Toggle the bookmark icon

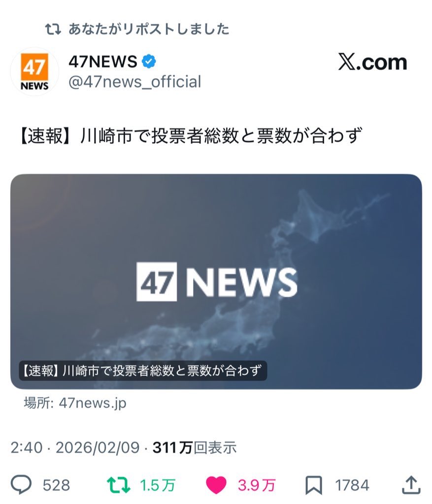314,485
